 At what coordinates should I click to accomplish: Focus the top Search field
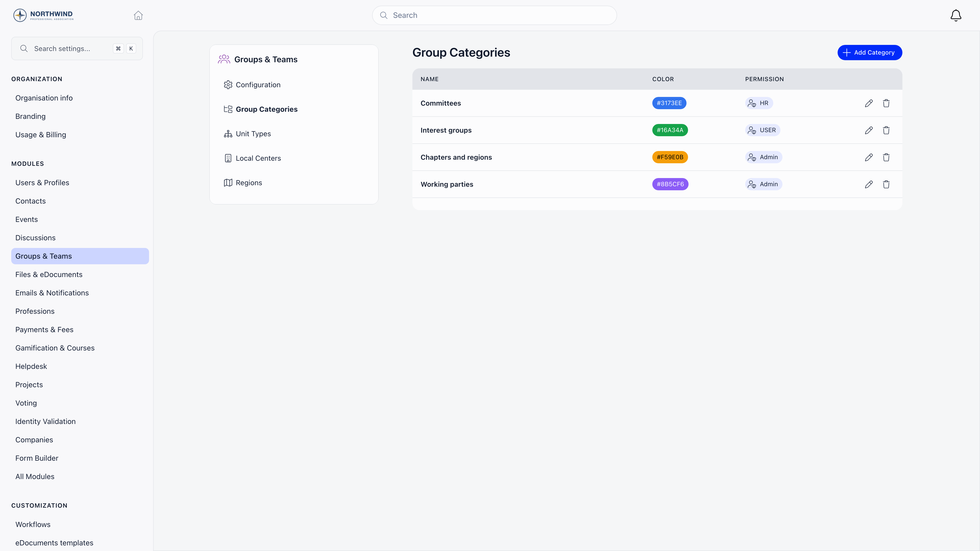494,15
